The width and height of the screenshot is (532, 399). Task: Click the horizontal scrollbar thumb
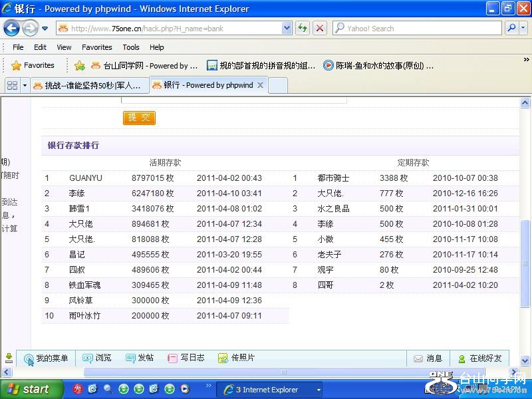[x=285, y=372]
